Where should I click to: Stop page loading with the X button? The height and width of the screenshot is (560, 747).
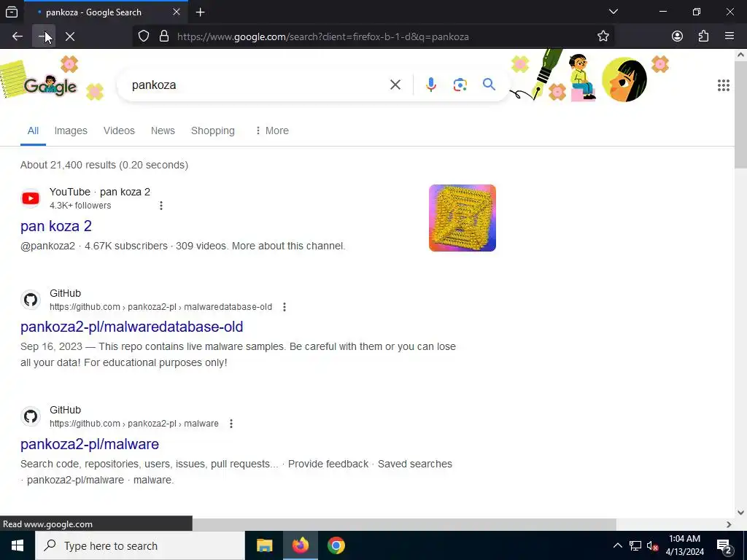tap(70, 36)
